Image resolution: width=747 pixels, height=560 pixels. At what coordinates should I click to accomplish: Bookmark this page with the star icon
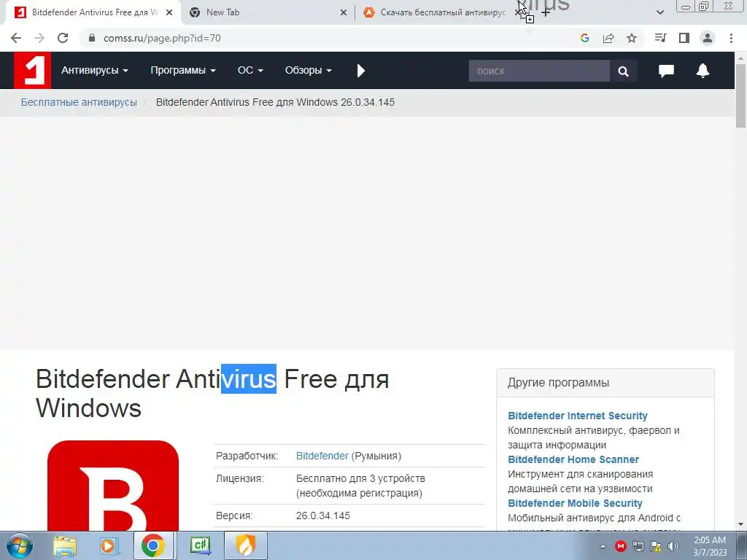tap(632, 38)
